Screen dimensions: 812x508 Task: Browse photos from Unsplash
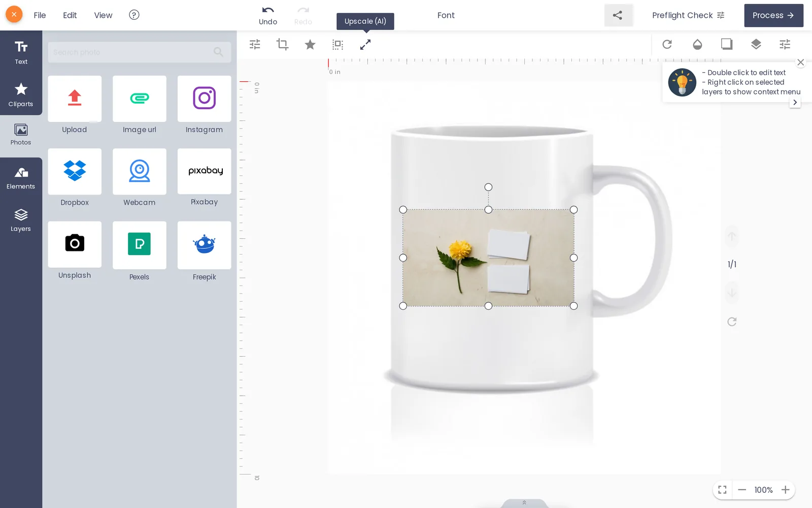click(x=75, y=244)
